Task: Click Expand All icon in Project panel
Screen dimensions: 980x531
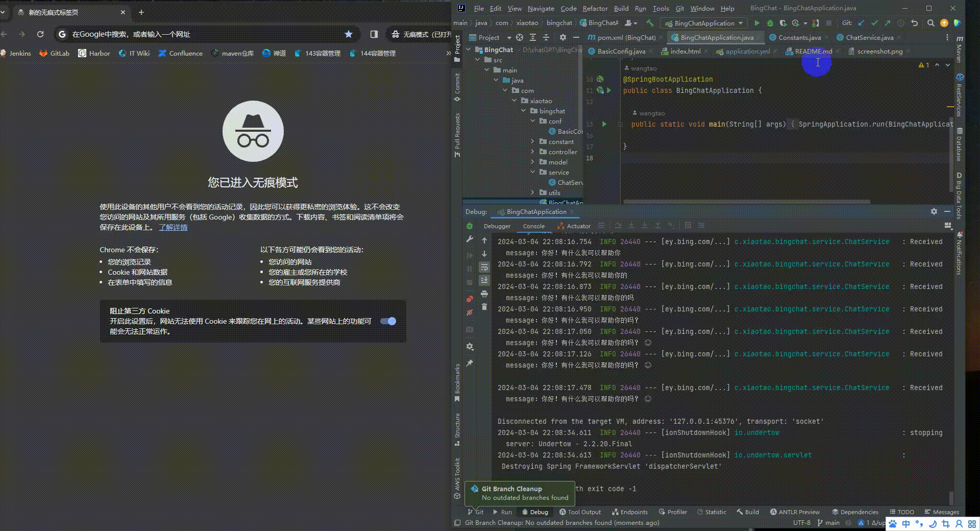Action: coord(533,37)
